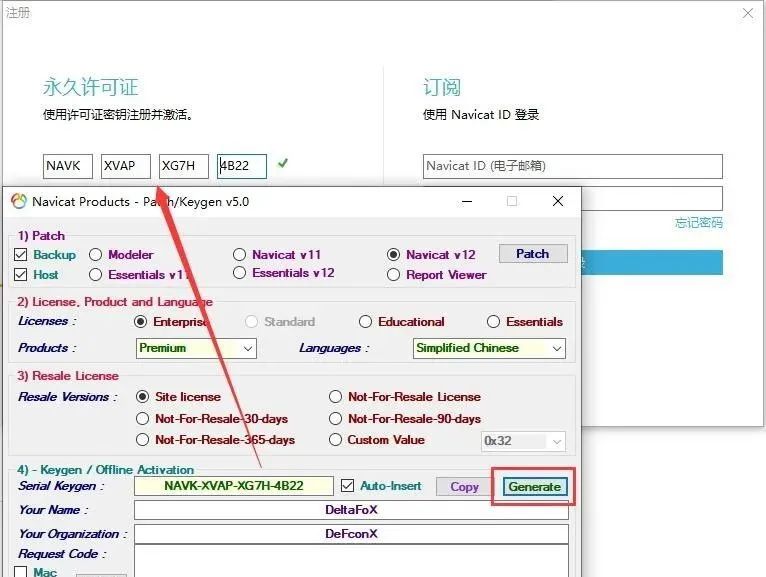Select Custom Value radio button
Image resolution: width=766 pixels, height=577 pixels.
335,440
